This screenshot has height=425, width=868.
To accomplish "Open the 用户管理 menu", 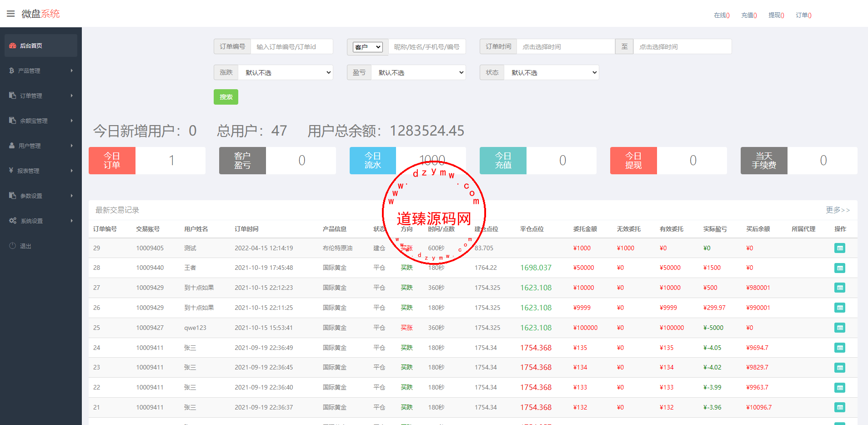I will coord(41,146).
